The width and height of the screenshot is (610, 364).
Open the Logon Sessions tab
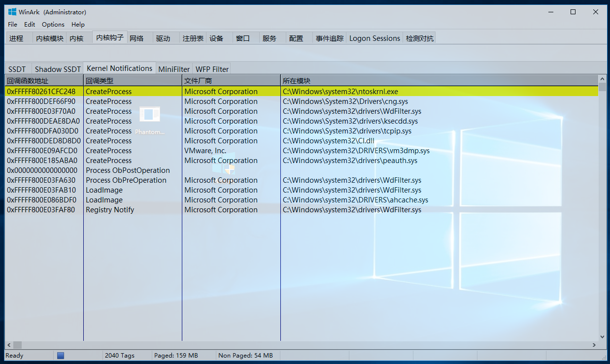click(374, 38)
